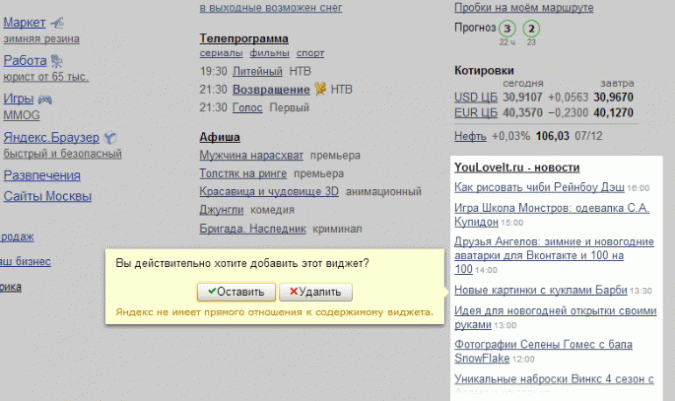This screenshot has height=401, width=675.
Task: Click the Маркет plane icon
Action: pos(57,22)
